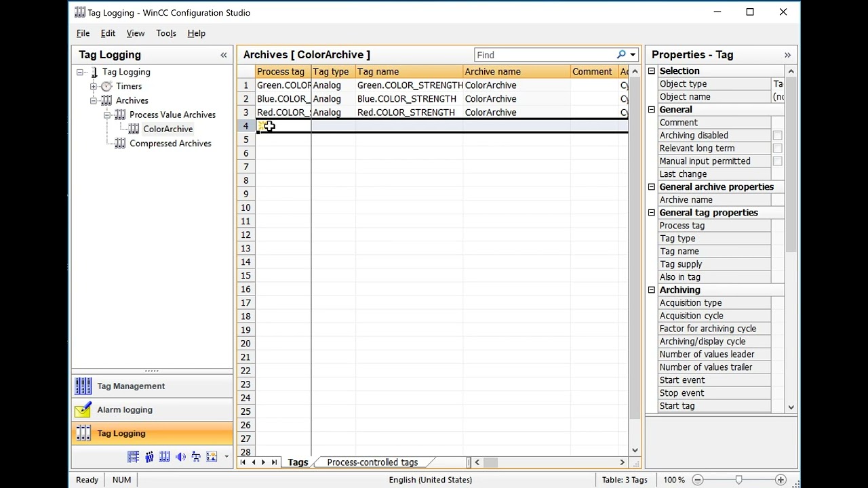Go to previous sheet tab
The width and height of the screenshot is (868, 488).
(x=254, y=462)
